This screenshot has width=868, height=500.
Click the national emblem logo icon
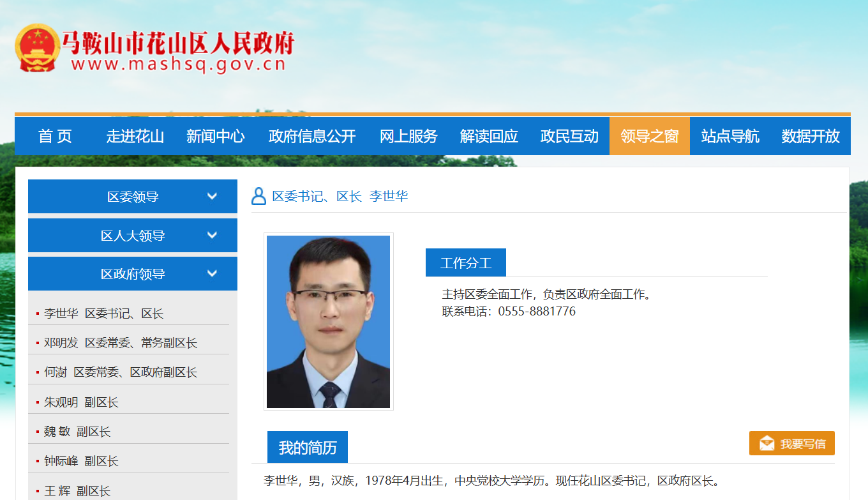click(37, 48)
